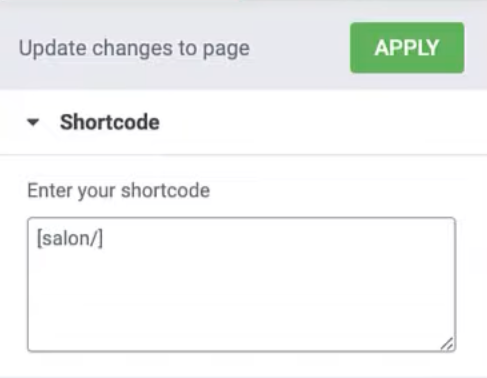Click the Shortcode section title
This screenshot has height=378, width=487.
click(x=110, y=122)
